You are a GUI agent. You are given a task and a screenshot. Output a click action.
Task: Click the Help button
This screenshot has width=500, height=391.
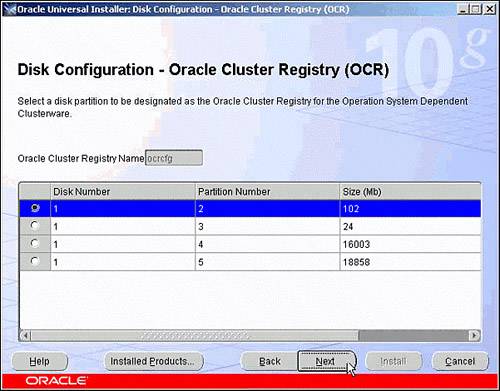[x=40, y=361]
